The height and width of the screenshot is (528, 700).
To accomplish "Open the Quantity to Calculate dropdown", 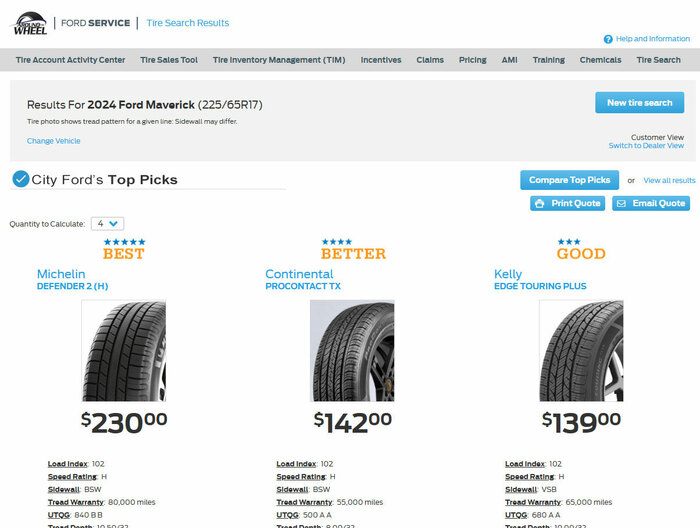I will point(108,224).
